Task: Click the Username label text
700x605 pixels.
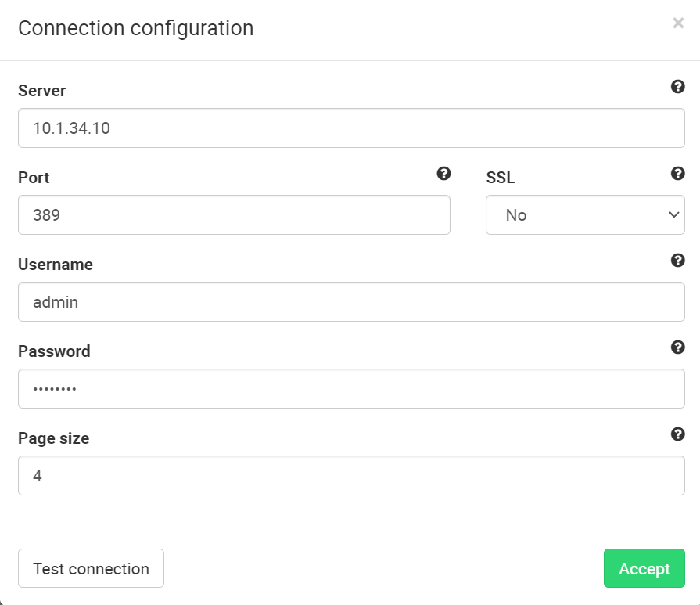Action: (x=56, y=265)
